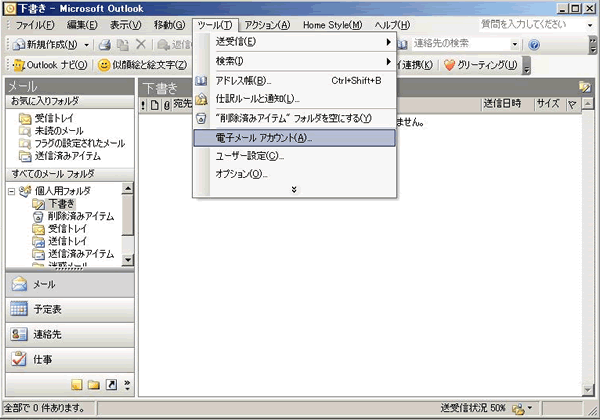Open send/receive status dropdown arrow in status bar

click(530, 408)
